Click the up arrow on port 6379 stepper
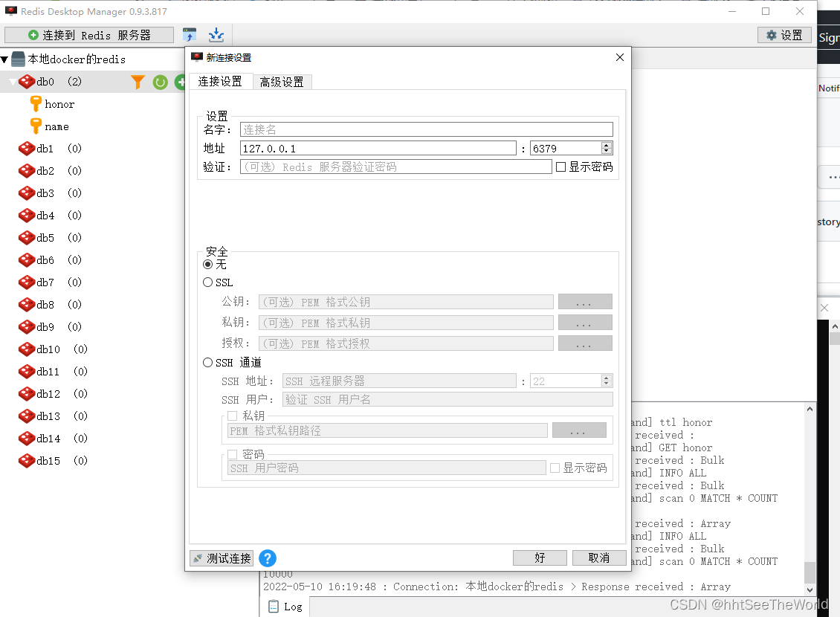This screenshot has height=617, width=840. click(608, 144)
